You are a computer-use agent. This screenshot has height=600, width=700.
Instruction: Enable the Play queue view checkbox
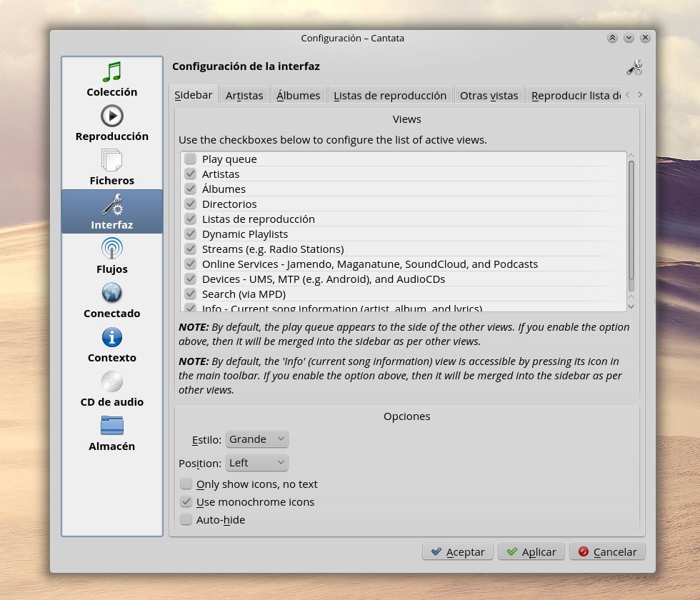tap(191, 159)
